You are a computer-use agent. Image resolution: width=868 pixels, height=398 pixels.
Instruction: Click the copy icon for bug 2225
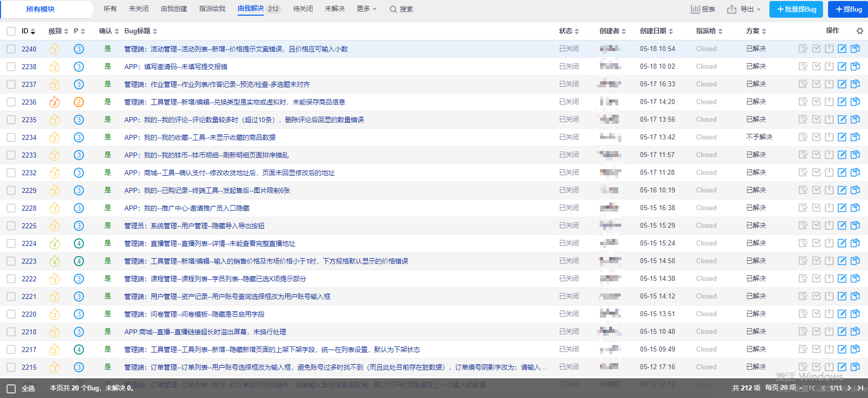click(x=855, y=226)
